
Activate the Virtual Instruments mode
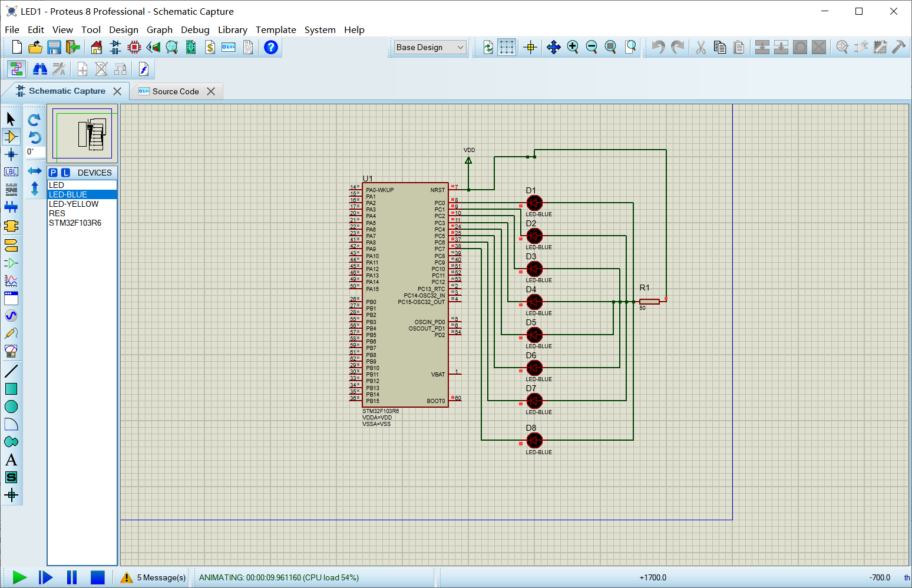(x=11, y=351)
